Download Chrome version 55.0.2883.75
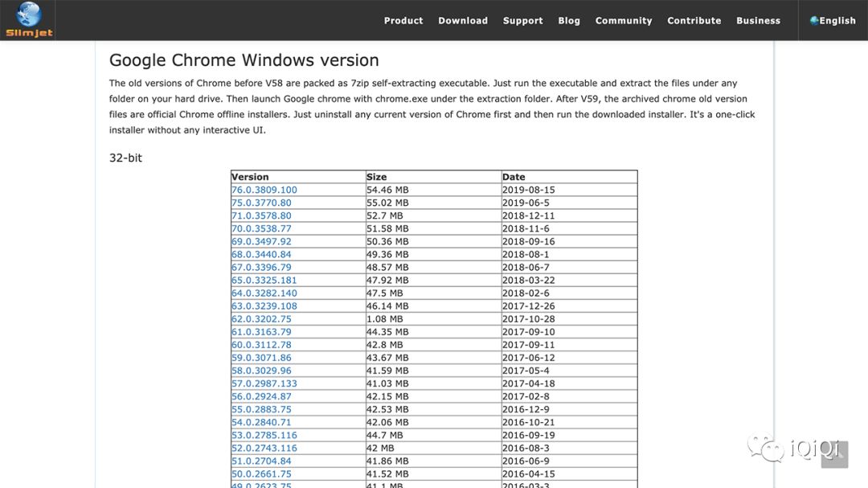 point(261,409)
